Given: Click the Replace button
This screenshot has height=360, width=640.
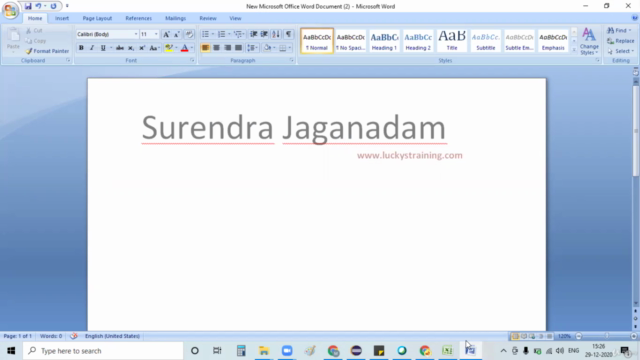Looking at the screenshot, I should point(620,41).
